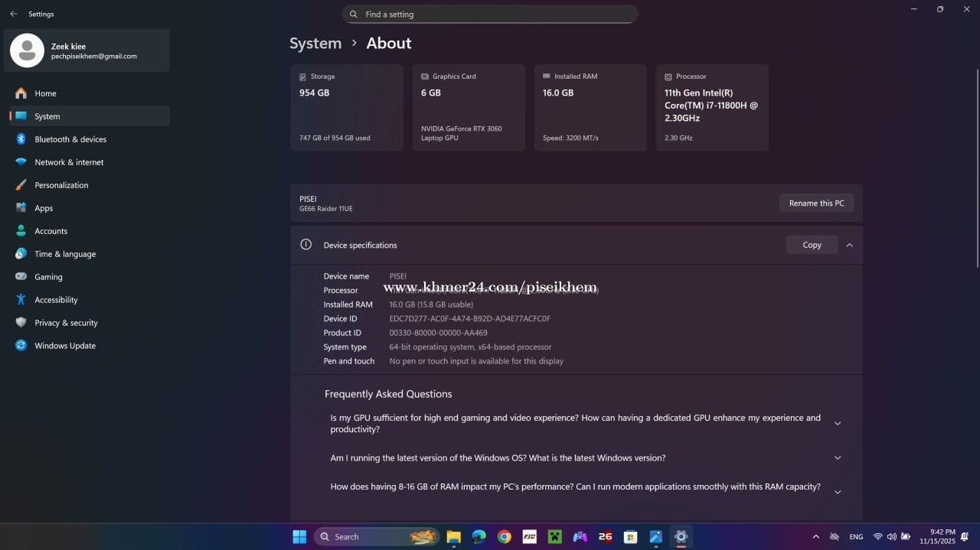Click the back arrow in Settings

tap(13, 14)
